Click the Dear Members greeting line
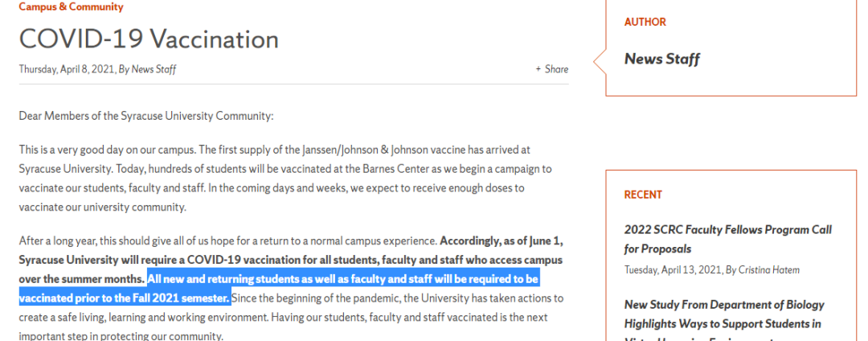The image size is (868, 341). (x=146, y=116)
